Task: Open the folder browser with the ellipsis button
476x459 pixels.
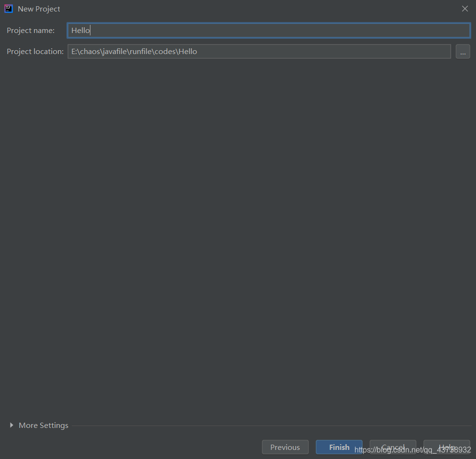Action: click(x=463, y=51)
